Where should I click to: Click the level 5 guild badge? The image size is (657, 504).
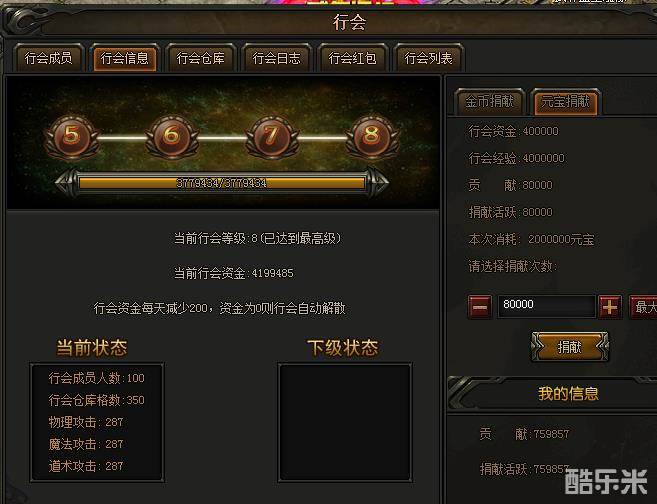click(72, 136)
